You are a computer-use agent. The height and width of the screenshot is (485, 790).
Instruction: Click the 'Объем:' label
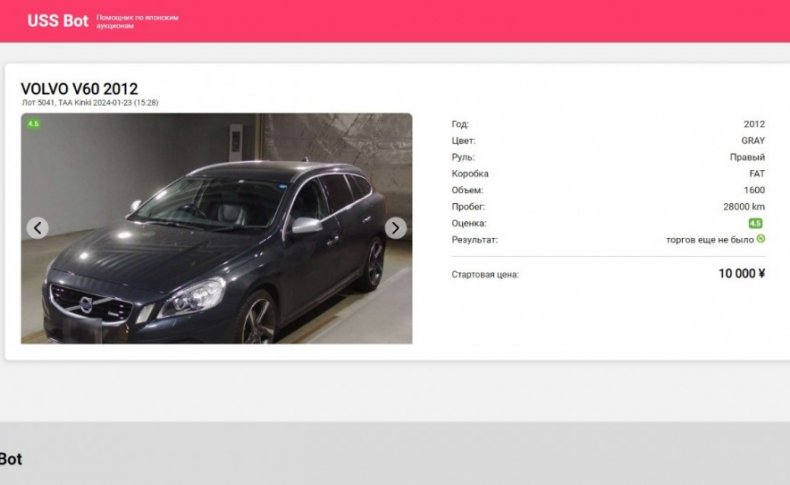(467, 190)
